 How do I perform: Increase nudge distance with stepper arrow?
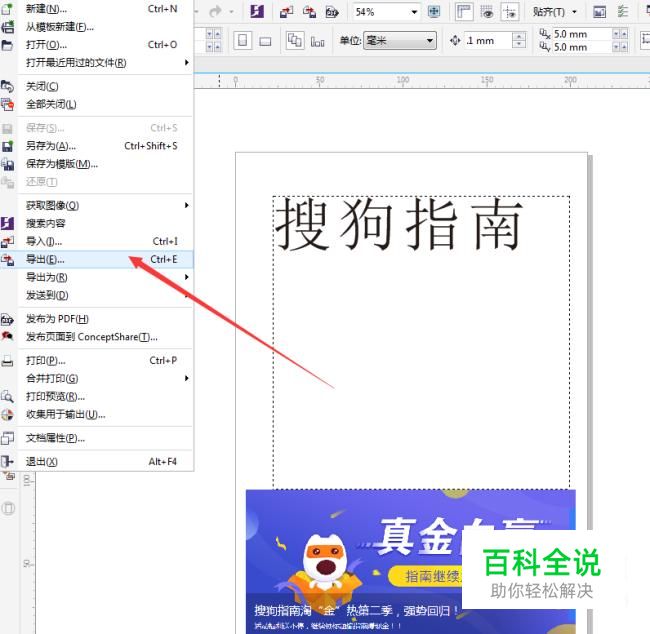pyautogui.click(x=519, y=36)
